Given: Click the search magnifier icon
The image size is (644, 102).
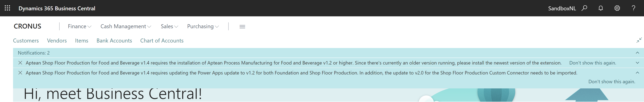Looking at the screenshot, I should click(584, 8).
